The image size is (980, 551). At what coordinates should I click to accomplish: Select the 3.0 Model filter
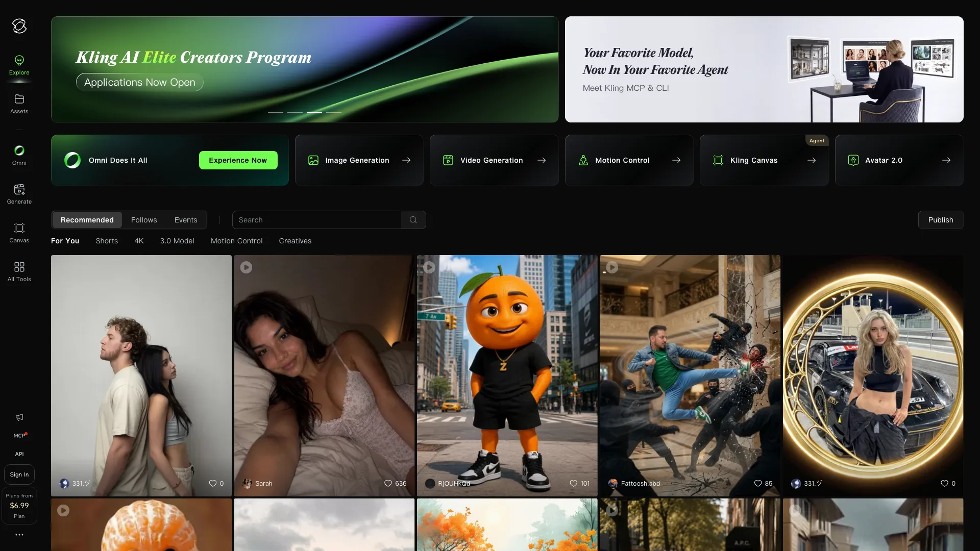(x=177, y=241)
